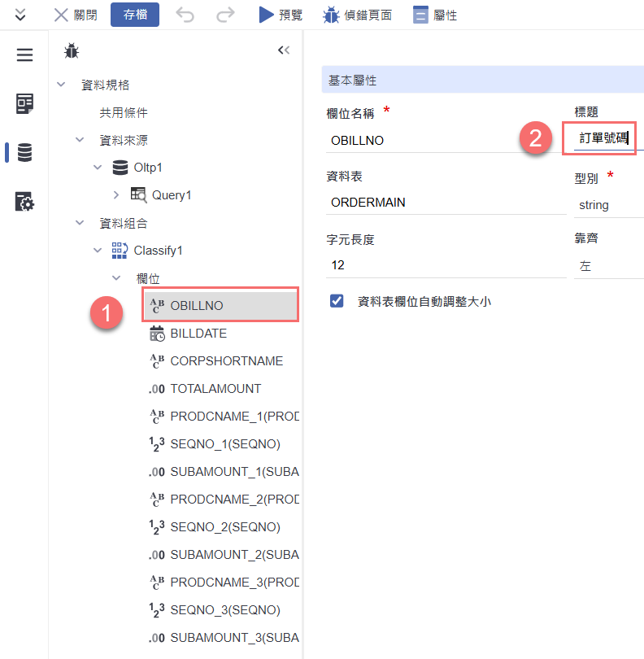Open the settings gear sidebar icon

(x=25, y=202)
